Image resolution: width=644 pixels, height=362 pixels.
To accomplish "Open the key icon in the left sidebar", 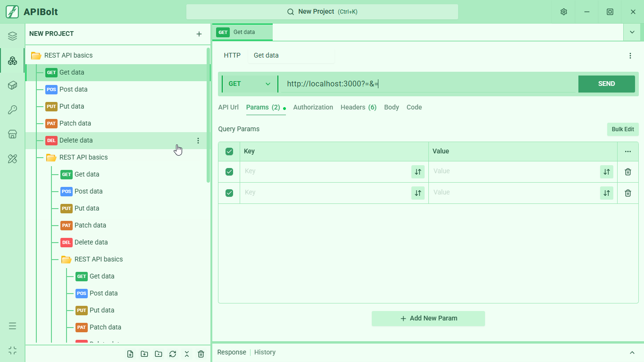I will click(x=13, y=110).
